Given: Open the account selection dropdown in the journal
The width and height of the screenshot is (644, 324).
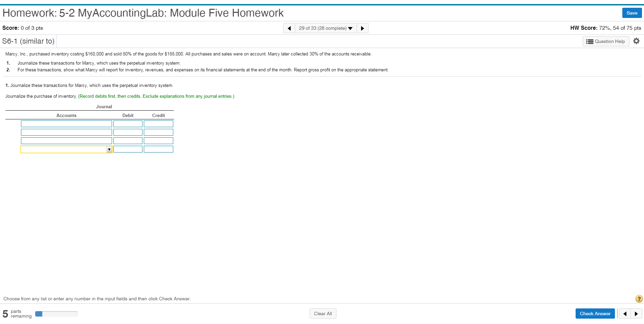Looking at the screenshot, I should tap(109, 149).
